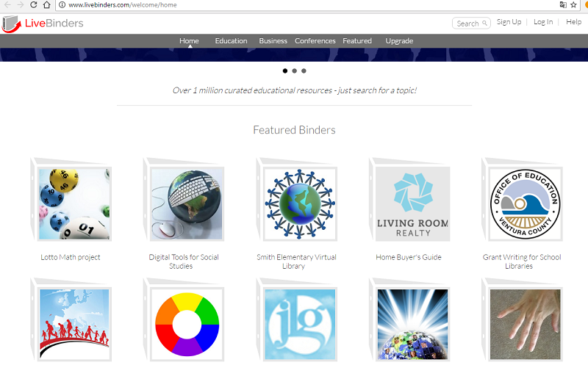Open the Featured menu item
The width and height of the screenshot is (588, 365).
coord(357,41)
